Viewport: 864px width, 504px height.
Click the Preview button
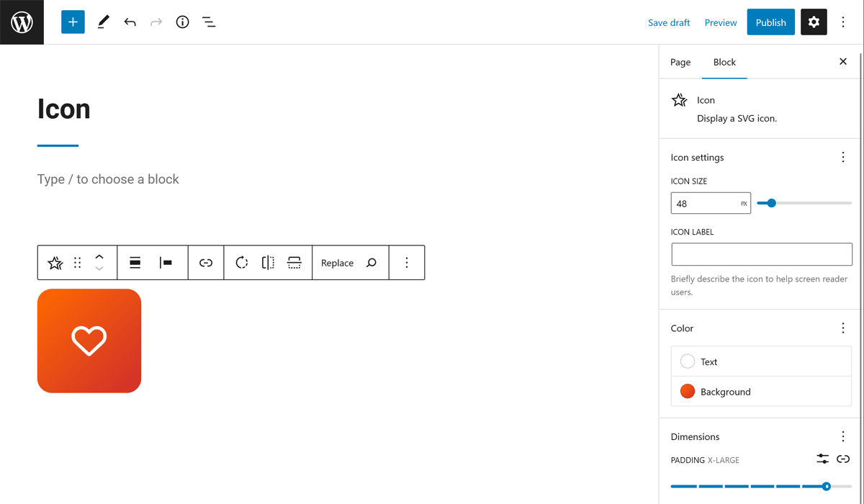(x=721, y=22)
